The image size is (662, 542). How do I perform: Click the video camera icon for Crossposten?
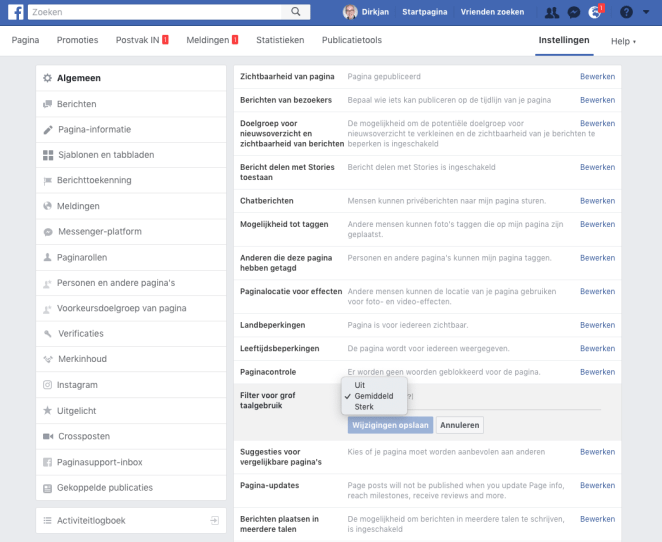48,436
